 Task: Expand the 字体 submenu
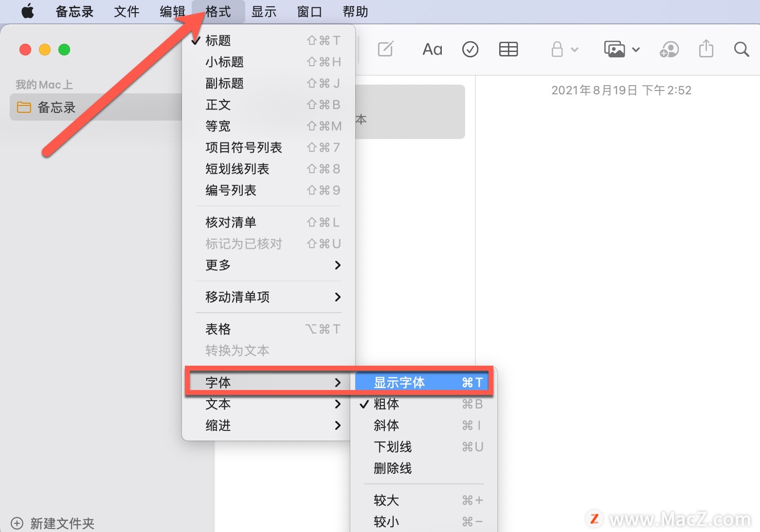point(269,383)
